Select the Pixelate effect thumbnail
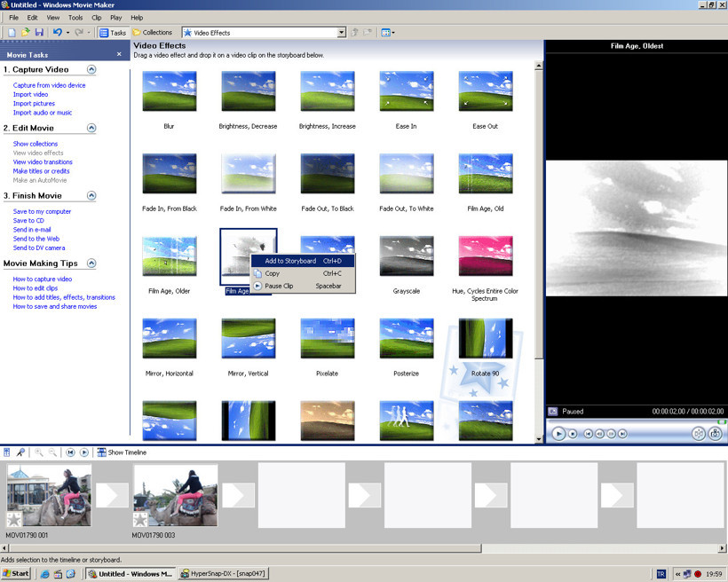Screen dimensions: 728x582 coord(328,338)
